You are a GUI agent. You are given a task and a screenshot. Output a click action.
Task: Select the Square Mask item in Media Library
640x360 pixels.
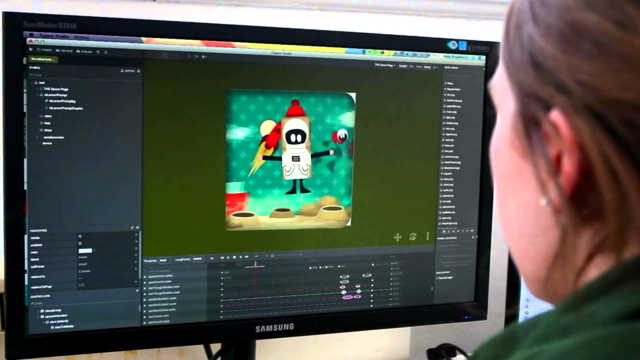point(453,89)
